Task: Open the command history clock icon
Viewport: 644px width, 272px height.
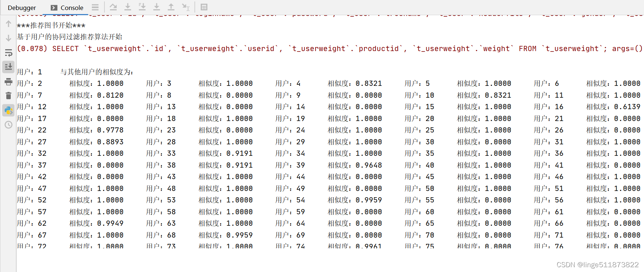Action: pos(9,125)
